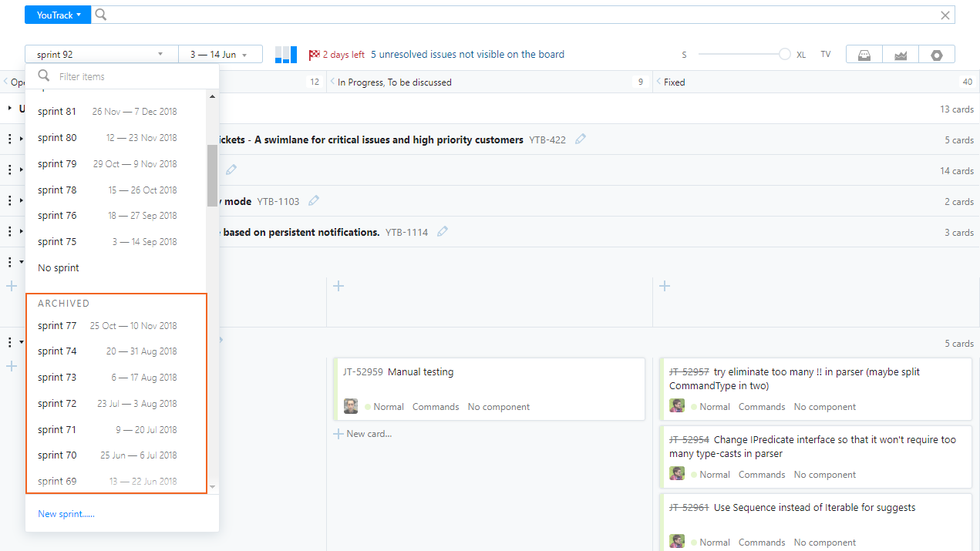Screen dimensions: 980x551
Task: Open board settings hexagon icon
Action: [x=936, y=55]
